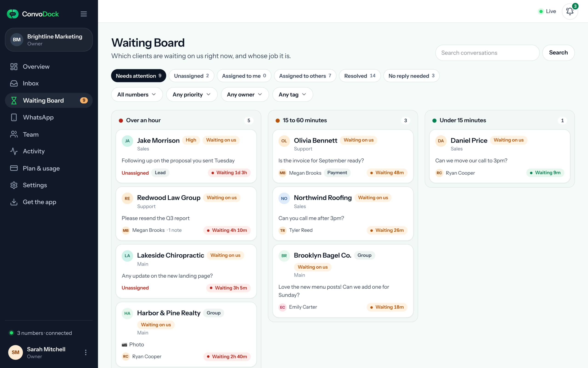This screenshot has height=368, width=588.
Task: Select the No reply needed tab
Action: [411, 76]
